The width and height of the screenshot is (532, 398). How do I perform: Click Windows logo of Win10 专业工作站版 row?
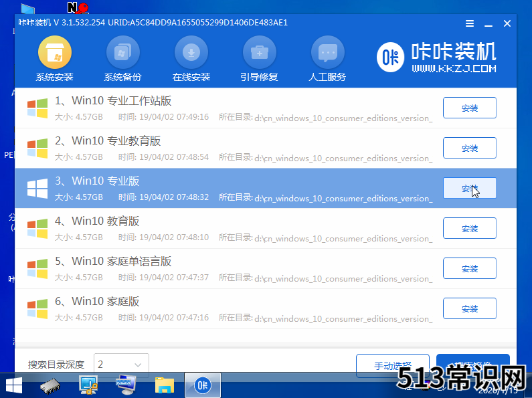[x=37, y=108]
